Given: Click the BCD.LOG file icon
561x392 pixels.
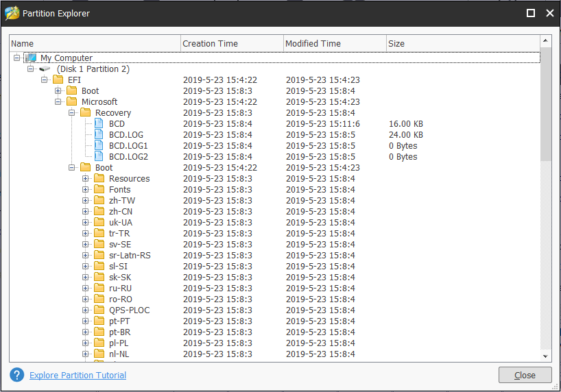Looking at the screenshot, I should click(99, 134).
